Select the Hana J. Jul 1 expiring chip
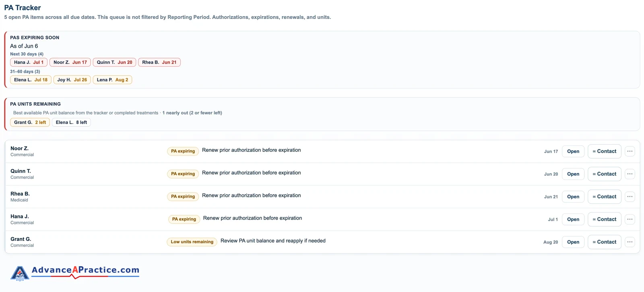 (x=29, y=62)
